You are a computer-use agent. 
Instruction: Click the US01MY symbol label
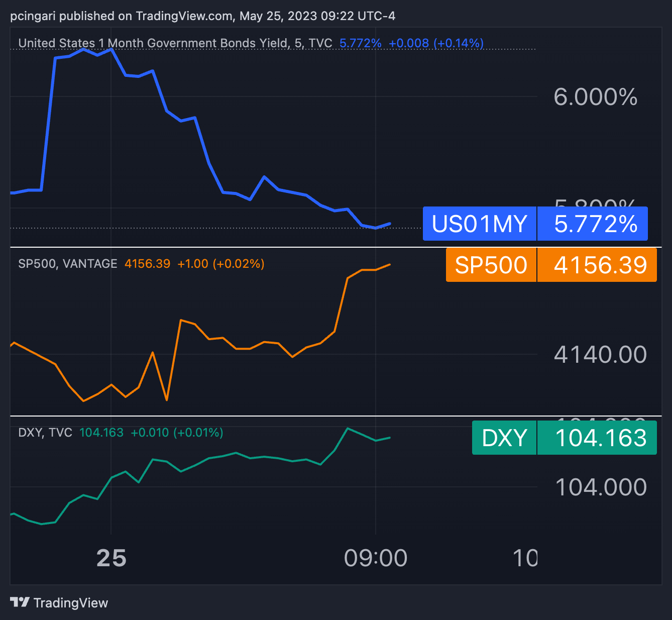(480, 224)
